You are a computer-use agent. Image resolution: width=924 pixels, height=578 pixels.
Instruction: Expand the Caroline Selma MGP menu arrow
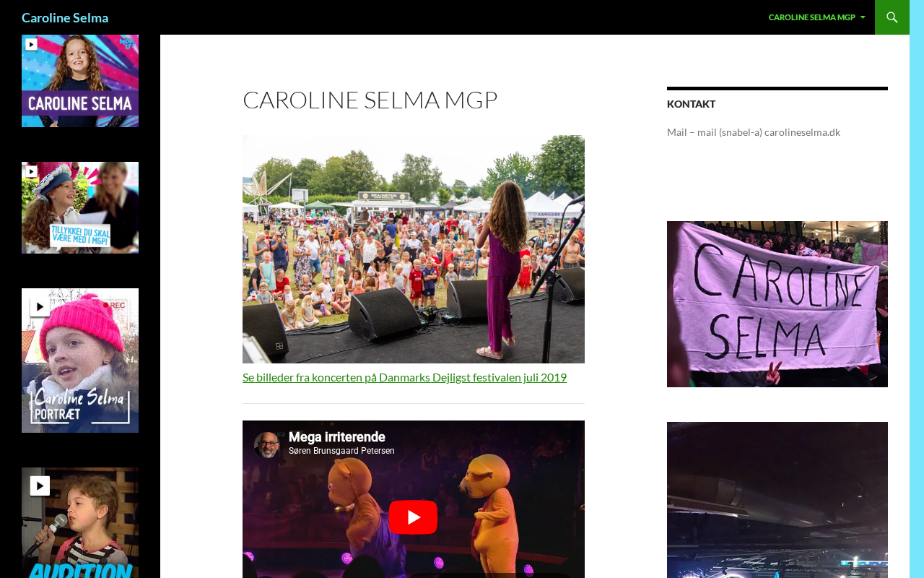(x=863, y=17)
